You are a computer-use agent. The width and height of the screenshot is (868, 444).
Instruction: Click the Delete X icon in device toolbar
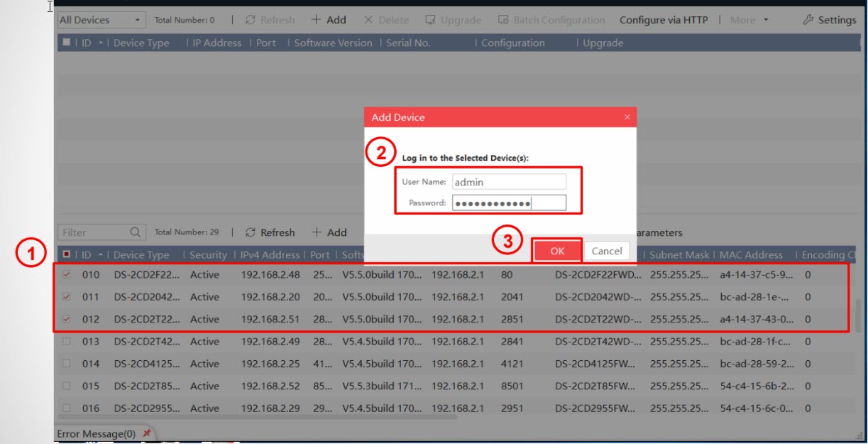[x=368, y=20]
